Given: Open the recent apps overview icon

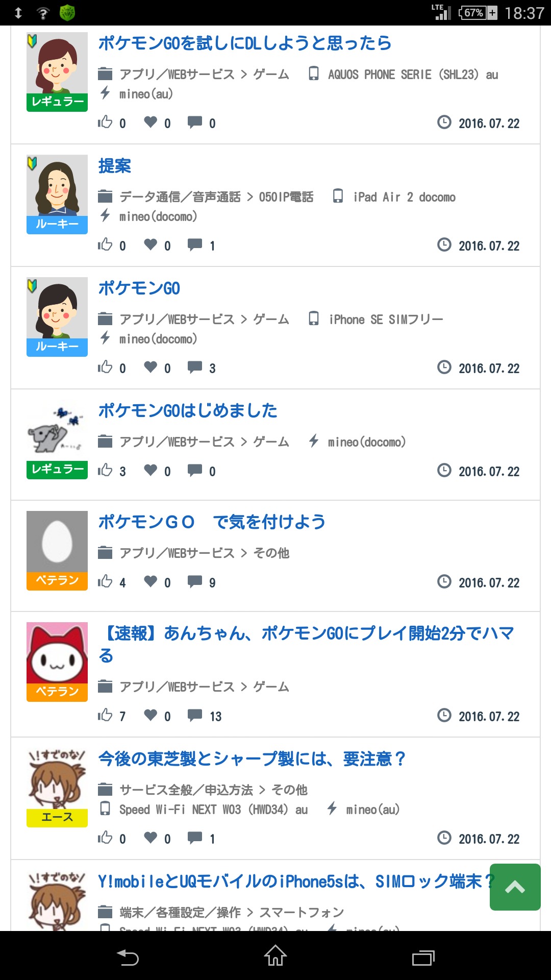Looking at the screenshot, I should tap(423, 957).
